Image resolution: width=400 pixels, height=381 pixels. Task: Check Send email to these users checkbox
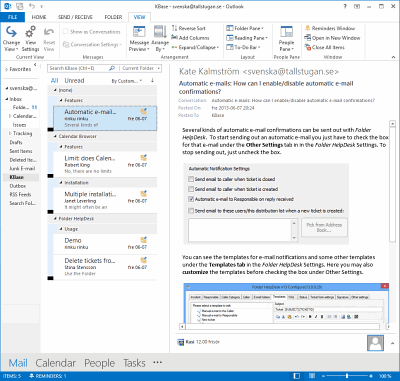[x=191, y=211]
